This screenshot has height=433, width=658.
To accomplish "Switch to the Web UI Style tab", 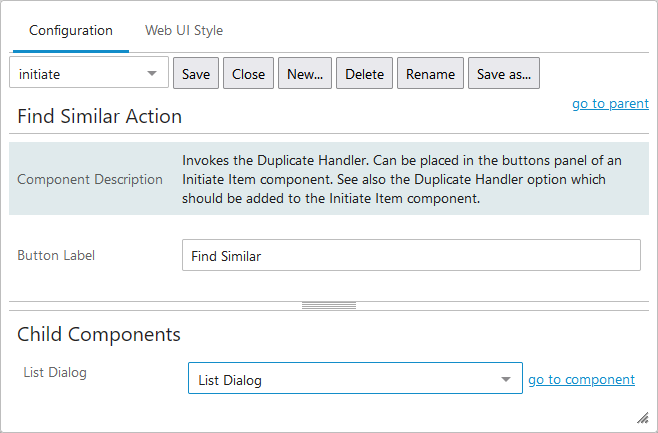I will click(x=184, y=30).
